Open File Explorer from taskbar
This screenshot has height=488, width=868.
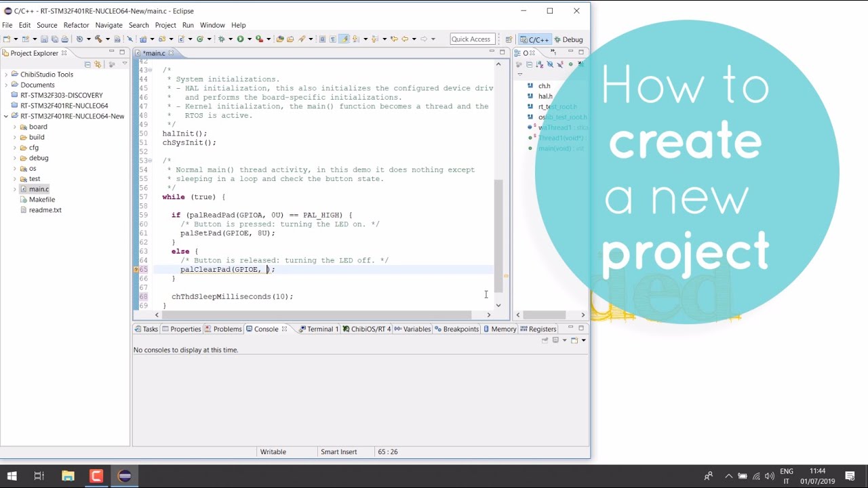pyautogui.click(x=68, y=476)
